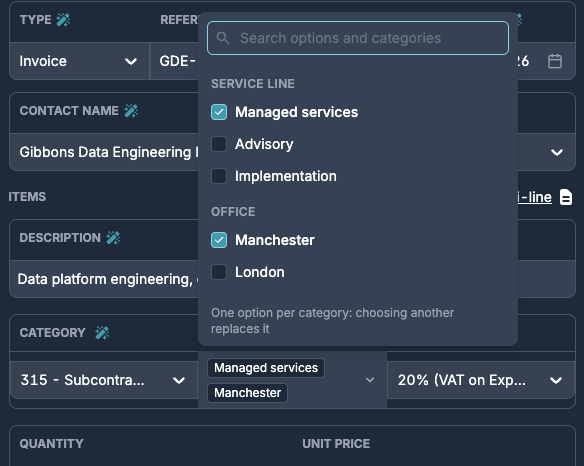Screen dimensions: 584x466
Task: Collapse the tracking tags dropdown chevron
Action: coord(370,380)
